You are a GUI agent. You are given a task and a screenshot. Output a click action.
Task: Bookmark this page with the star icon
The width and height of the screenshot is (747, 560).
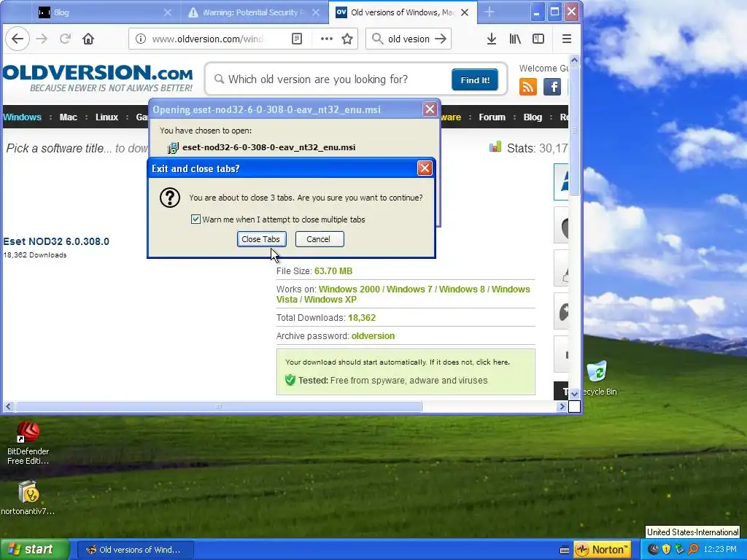tap(347, 39)
